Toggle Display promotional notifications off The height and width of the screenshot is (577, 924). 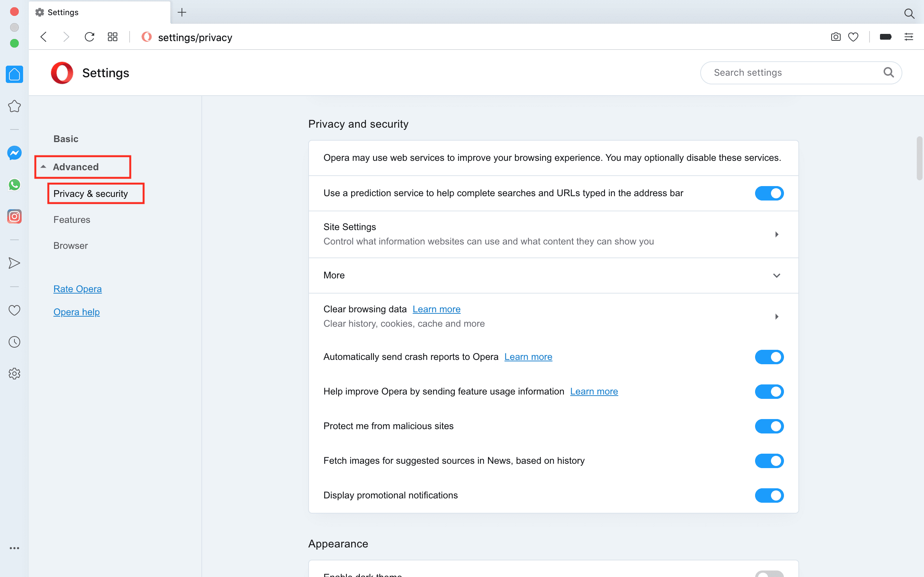point(769,495)
